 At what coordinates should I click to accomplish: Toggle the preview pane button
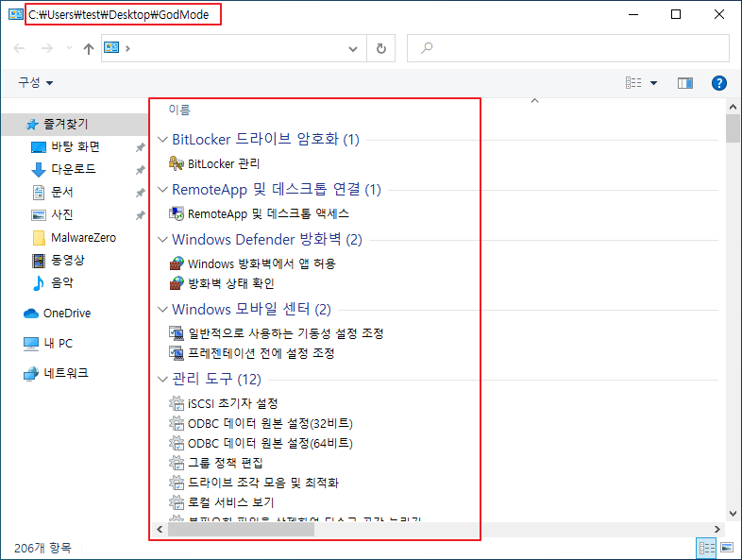[x=684, y=83]
